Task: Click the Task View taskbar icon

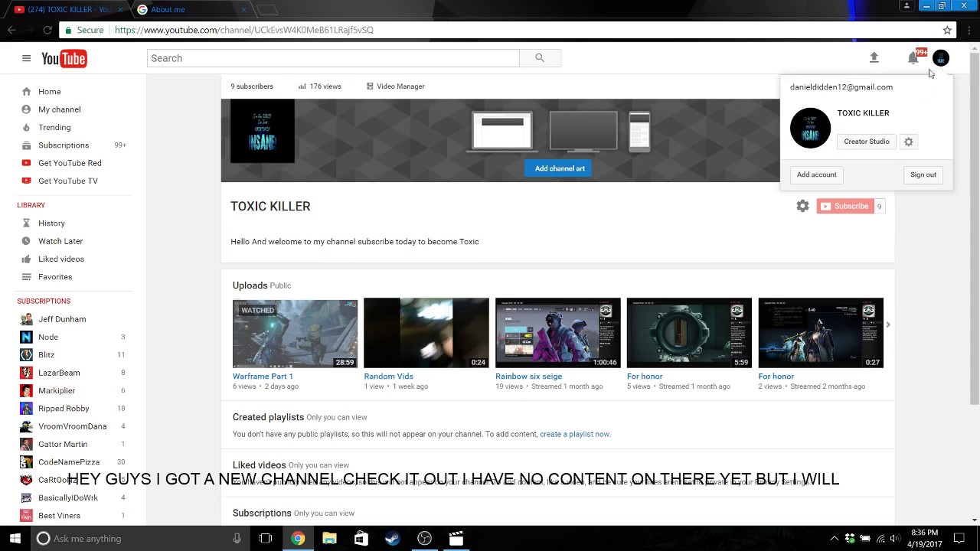Action: tap(266, 539)
